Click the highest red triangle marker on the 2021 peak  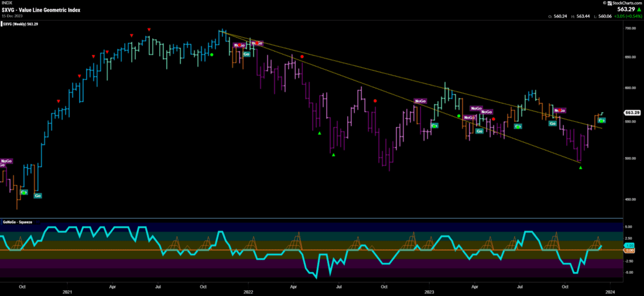(x=149, y=30)
